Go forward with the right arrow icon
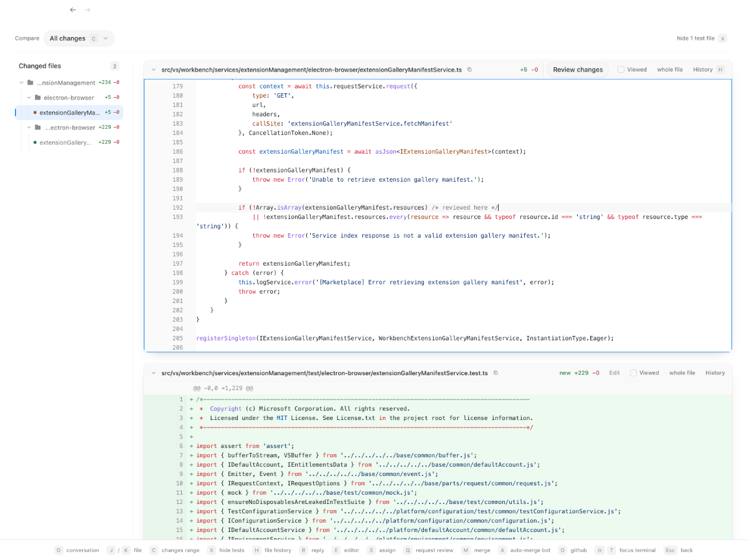 (88, 10)
